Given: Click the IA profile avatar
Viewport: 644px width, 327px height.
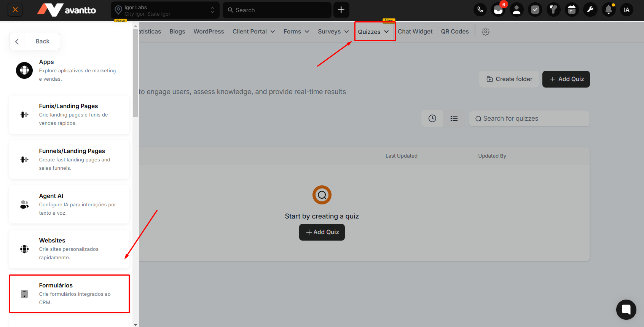Looking at the screenshot, I should [x=626, y=10].
